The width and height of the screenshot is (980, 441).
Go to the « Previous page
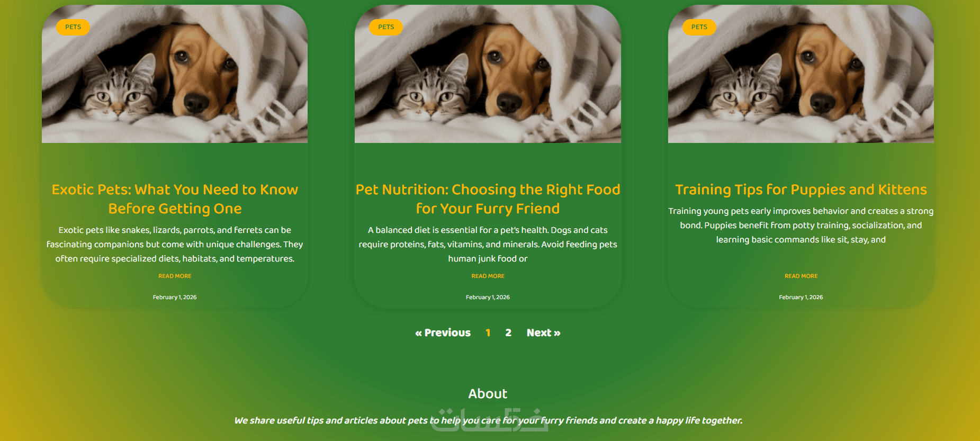pos(443,333)
